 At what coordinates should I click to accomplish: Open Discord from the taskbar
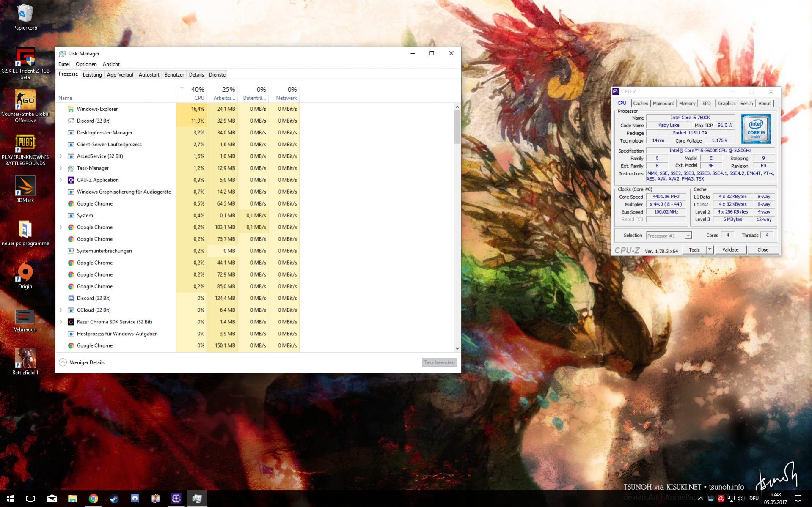[135, 499]
